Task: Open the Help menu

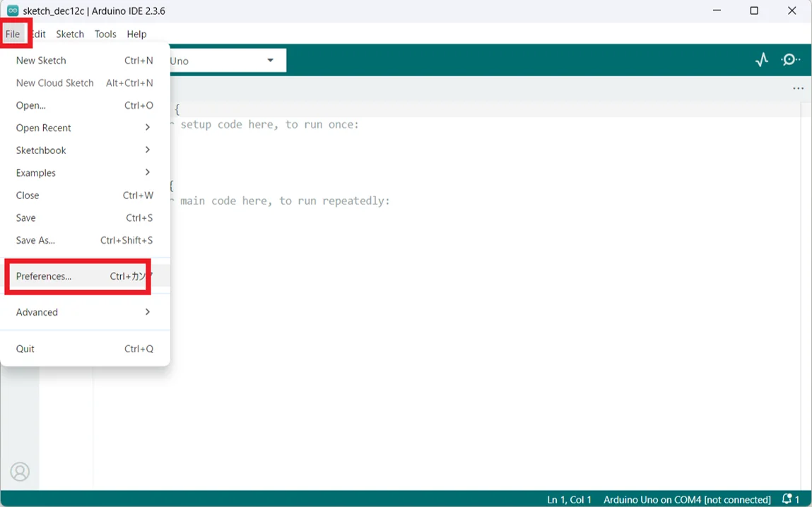Action: [136, 34]
